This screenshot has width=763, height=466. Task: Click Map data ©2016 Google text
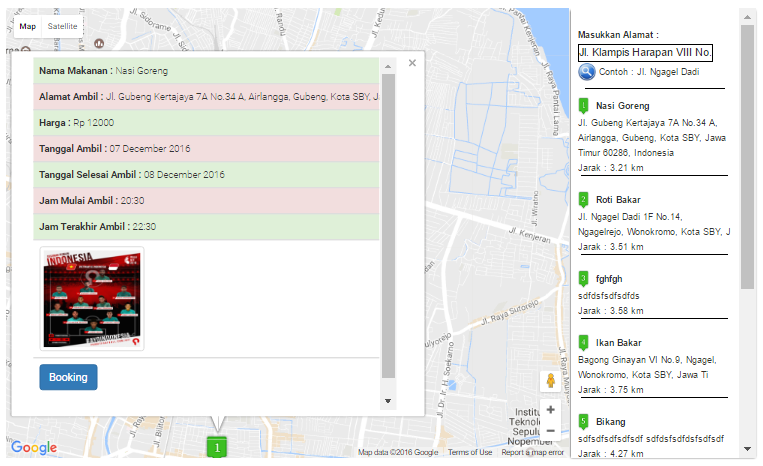[398, 452]
